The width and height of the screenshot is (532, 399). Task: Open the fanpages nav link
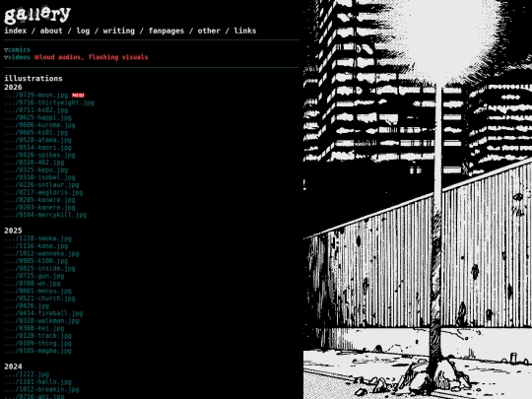click(166, 31)
